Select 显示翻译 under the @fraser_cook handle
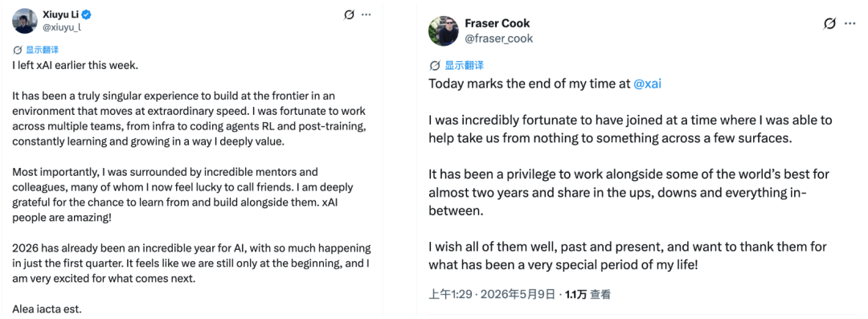This screenshot has height=319, width=868. (x=465, y=66)
